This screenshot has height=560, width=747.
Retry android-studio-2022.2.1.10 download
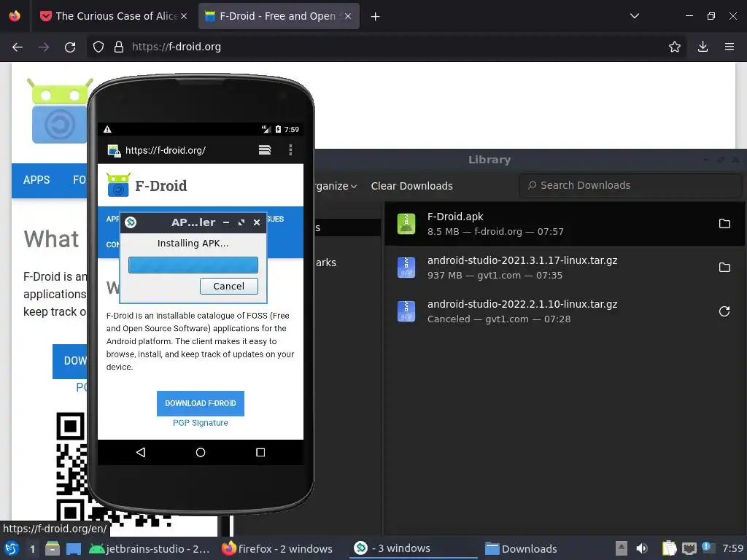[724, 311]
